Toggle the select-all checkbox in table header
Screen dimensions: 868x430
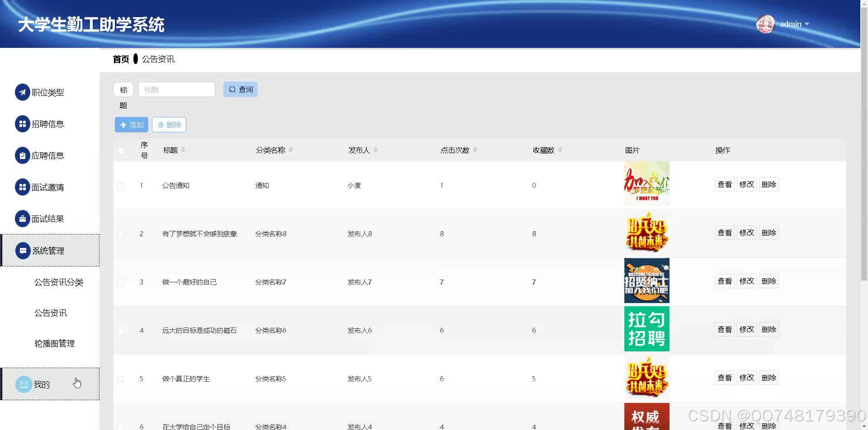[x=121, y=150]
